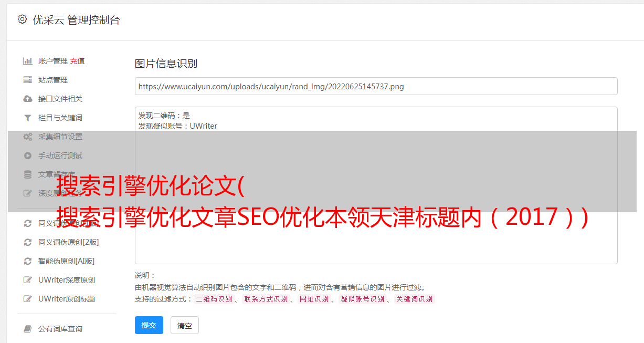
Task: Click the bar chart icon for 账户管理
Action: pos(28,61)
